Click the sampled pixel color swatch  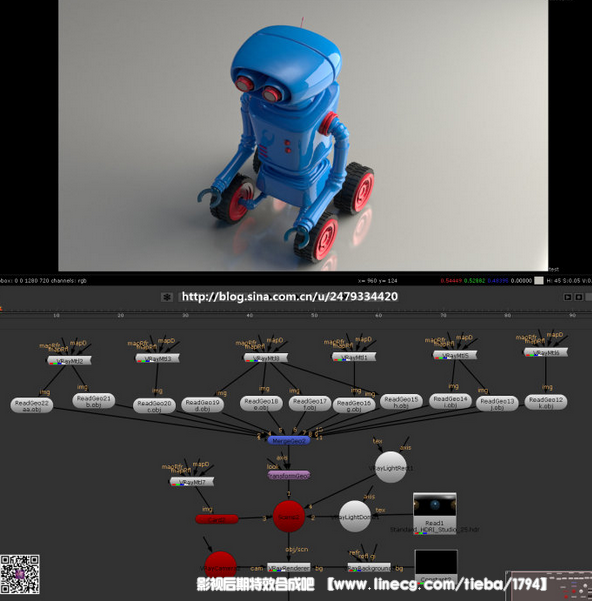point(539,281)
